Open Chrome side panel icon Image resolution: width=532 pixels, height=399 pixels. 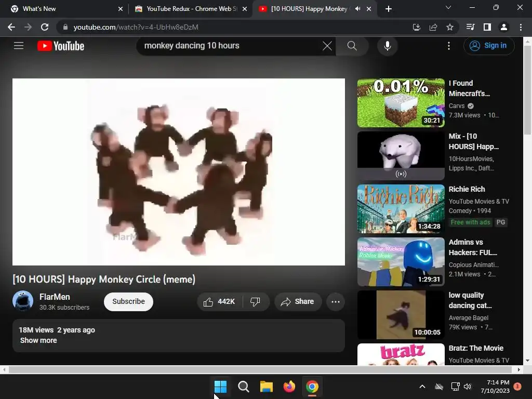[487, 27]
